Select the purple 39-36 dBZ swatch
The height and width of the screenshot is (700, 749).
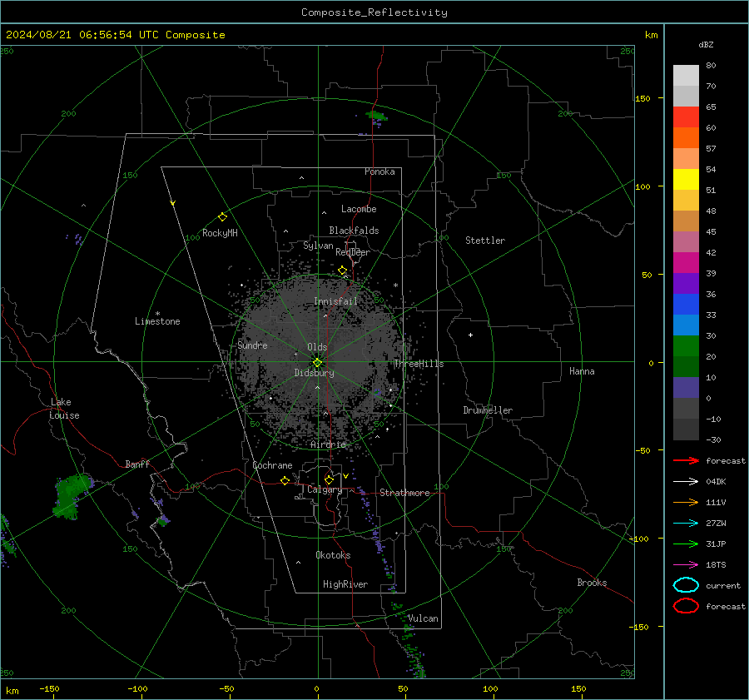686,283
